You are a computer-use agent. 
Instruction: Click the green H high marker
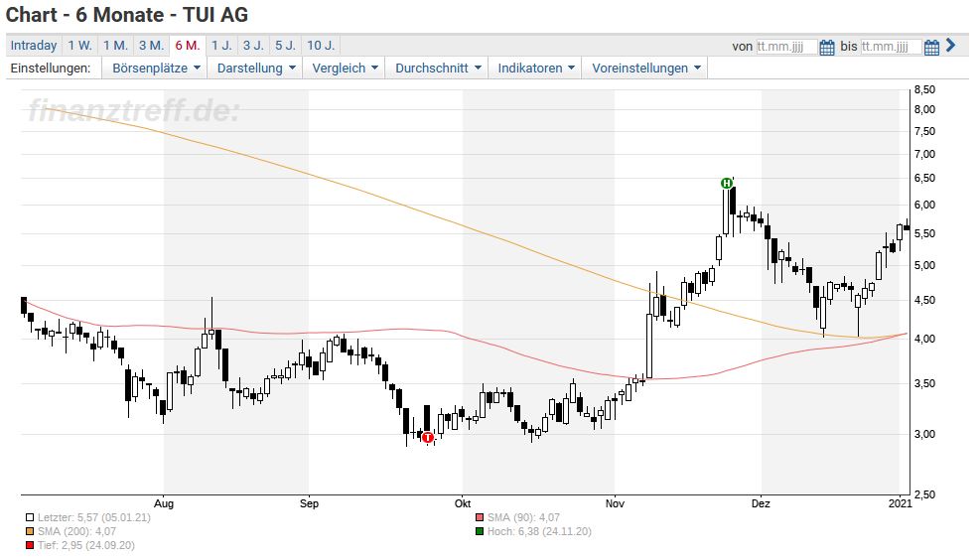tap(726, 183)
